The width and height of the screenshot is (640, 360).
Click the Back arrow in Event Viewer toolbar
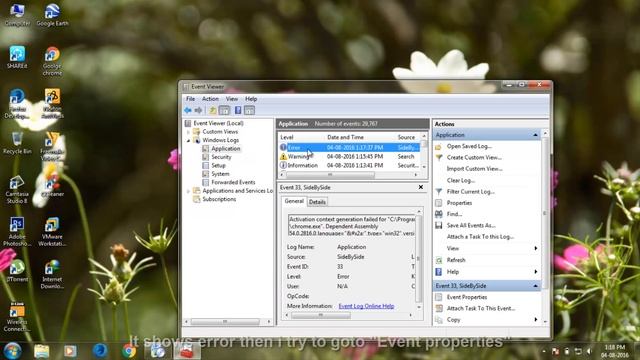[x=188, y=110]
